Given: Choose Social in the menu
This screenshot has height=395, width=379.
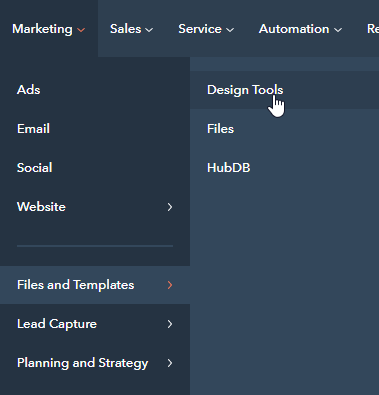Looking at the screenshot, I should pos(95,168).
